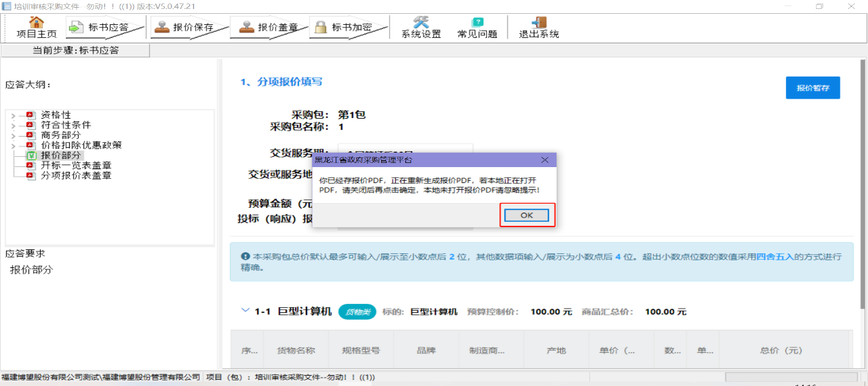Click the 报价盖章 stamp icon

pos(247,27)
